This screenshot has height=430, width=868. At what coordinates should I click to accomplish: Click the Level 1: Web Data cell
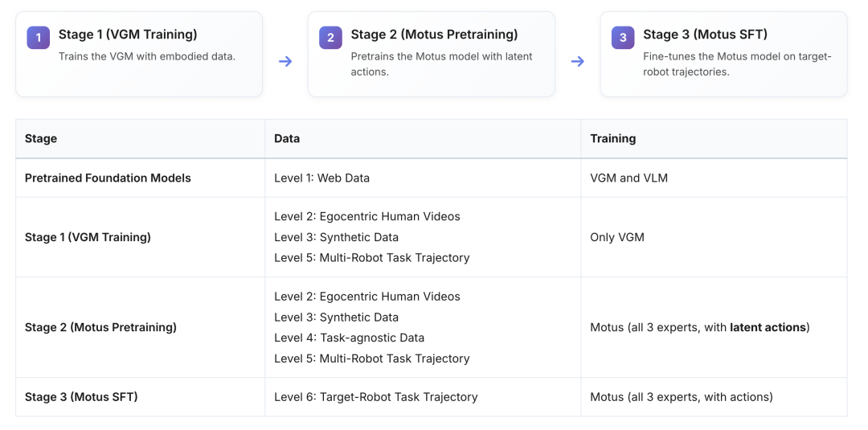click(x=321, y=178)
